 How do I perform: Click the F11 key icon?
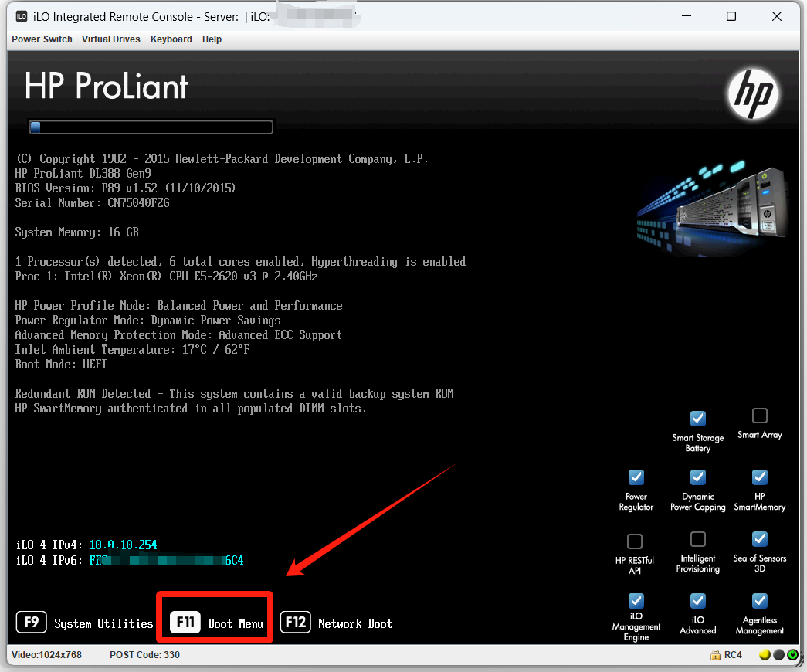[185, 623]
